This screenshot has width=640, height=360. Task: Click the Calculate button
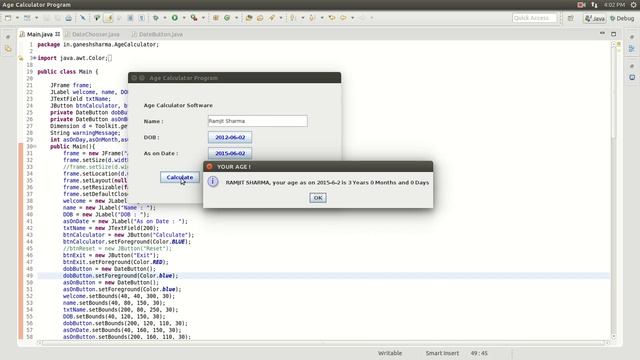[x=180, y=177]
